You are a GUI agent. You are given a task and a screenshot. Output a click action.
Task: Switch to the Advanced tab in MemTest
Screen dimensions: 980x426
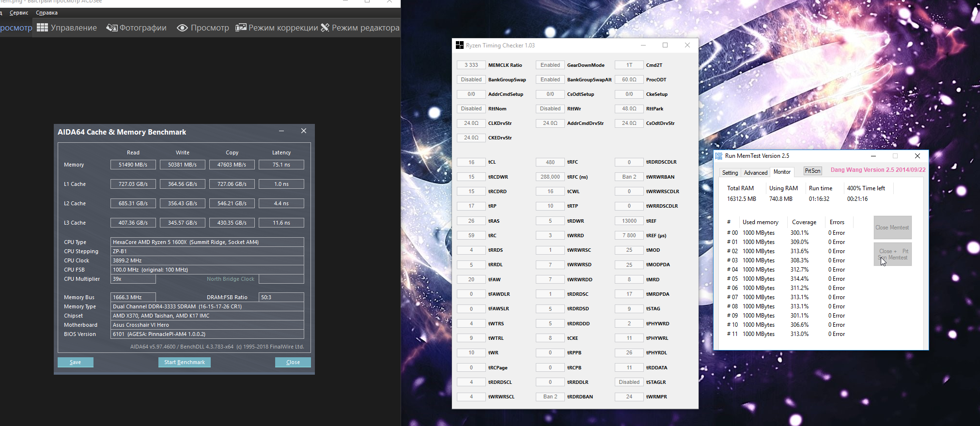coord(756,173)
